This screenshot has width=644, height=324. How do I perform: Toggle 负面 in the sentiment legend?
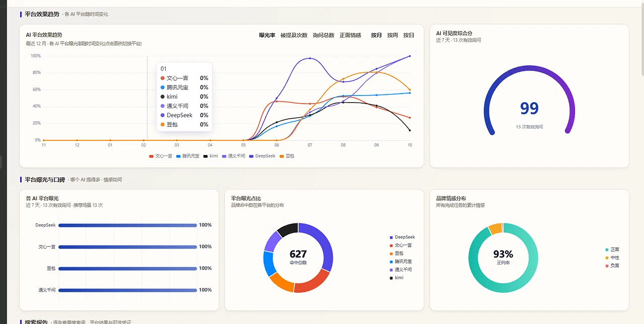tap(612, 265)
